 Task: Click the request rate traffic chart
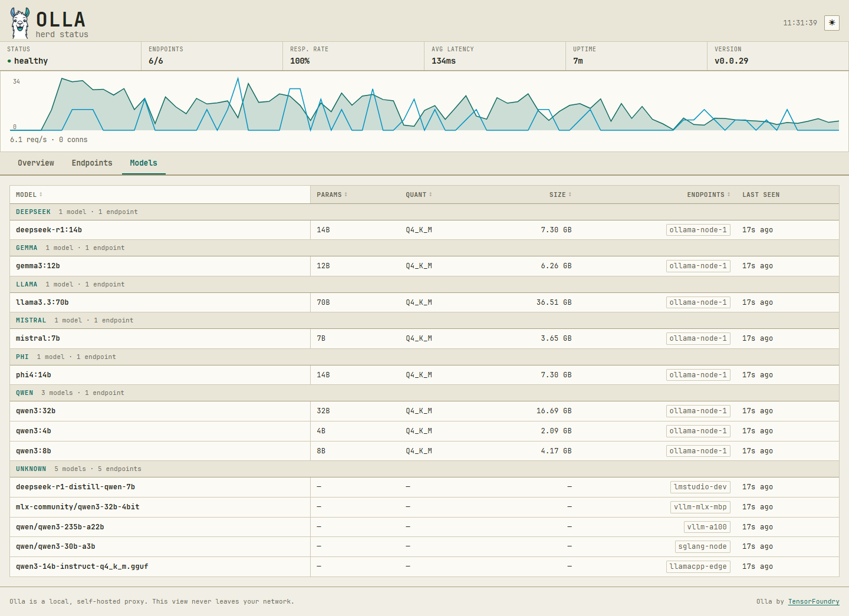tap(424, 104)
